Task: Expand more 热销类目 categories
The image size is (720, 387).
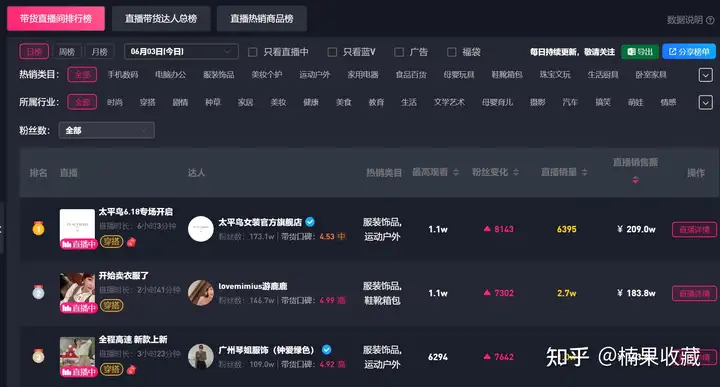Action: tap(706, 75)
